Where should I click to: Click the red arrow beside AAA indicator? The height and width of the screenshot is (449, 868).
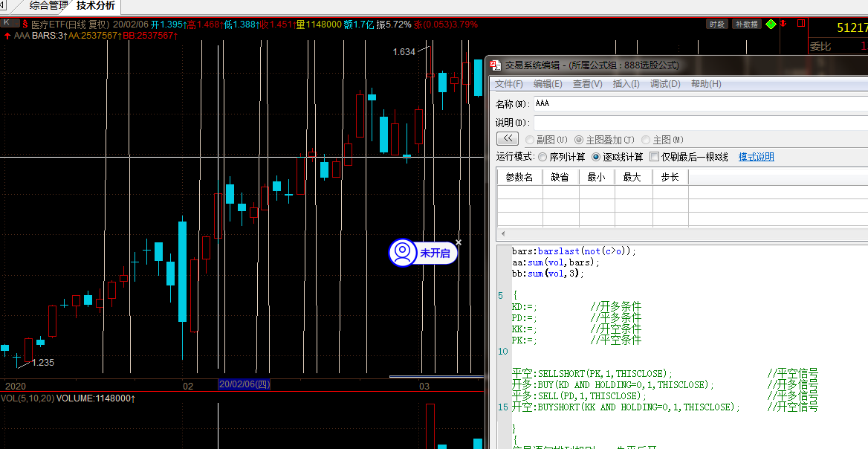pos(7,36)
